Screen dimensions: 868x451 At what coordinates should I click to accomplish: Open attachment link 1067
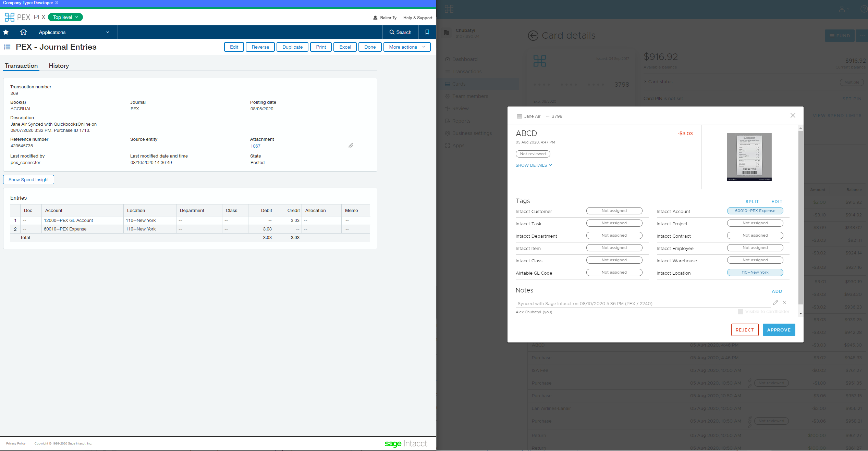click(x=255, y=146)
